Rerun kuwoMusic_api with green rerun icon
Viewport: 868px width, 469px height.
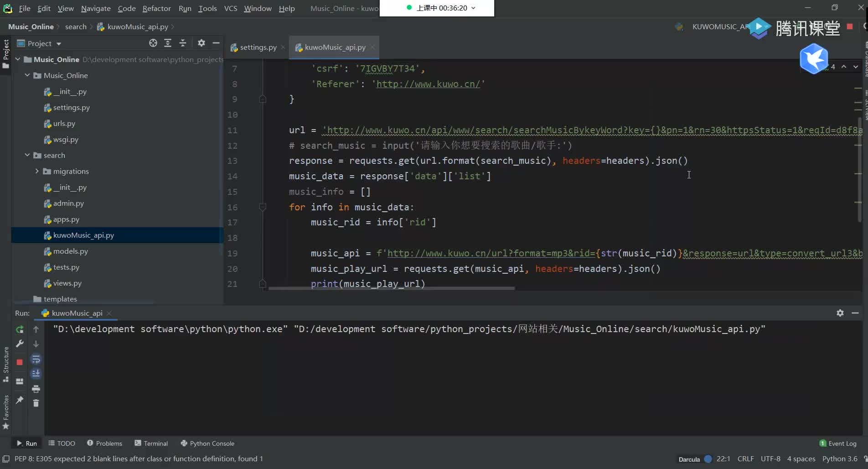click(x=20, y=329)
